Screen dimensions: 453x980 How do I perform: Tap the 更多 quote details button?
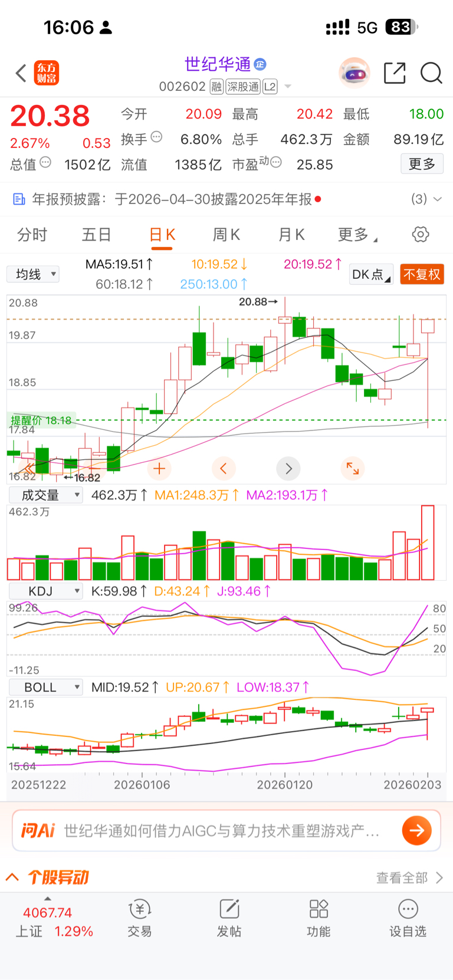pyautogui.click(x=422, y=164)
